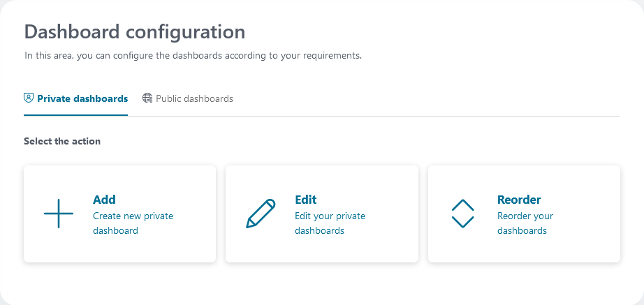
Task: Open the Public dashboards tab
Action: point(194,98)
